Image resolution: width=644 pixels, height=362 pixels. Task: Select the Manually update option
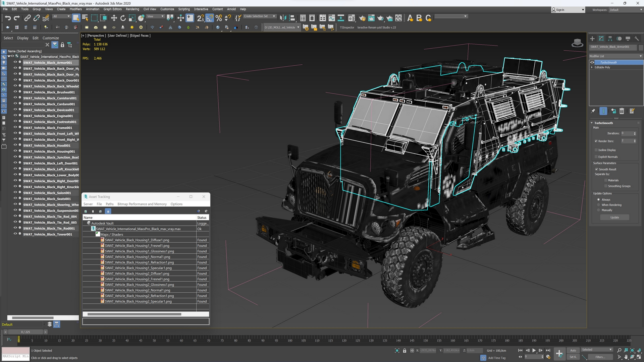[x=599, y=210]
